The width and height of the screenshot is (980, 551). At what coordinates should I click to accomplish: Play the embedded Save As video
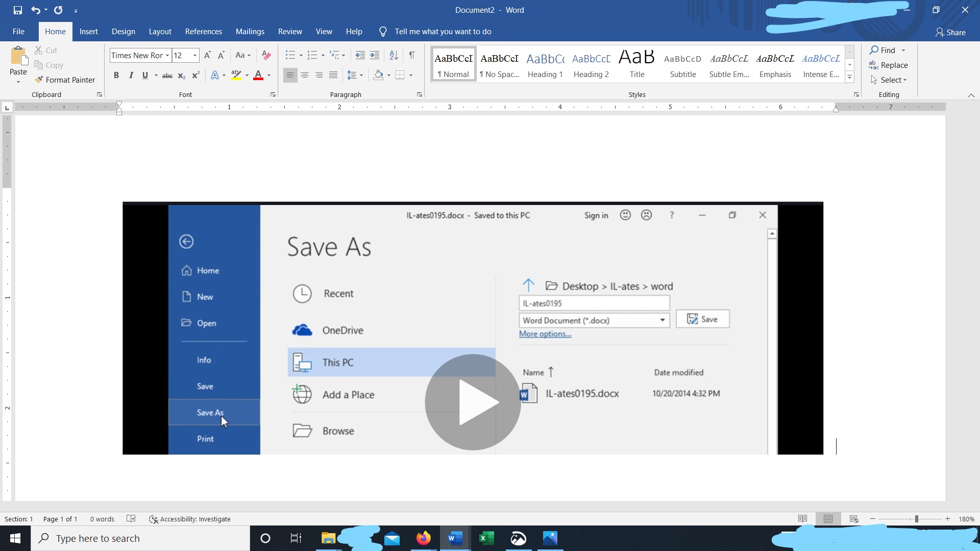473,402
